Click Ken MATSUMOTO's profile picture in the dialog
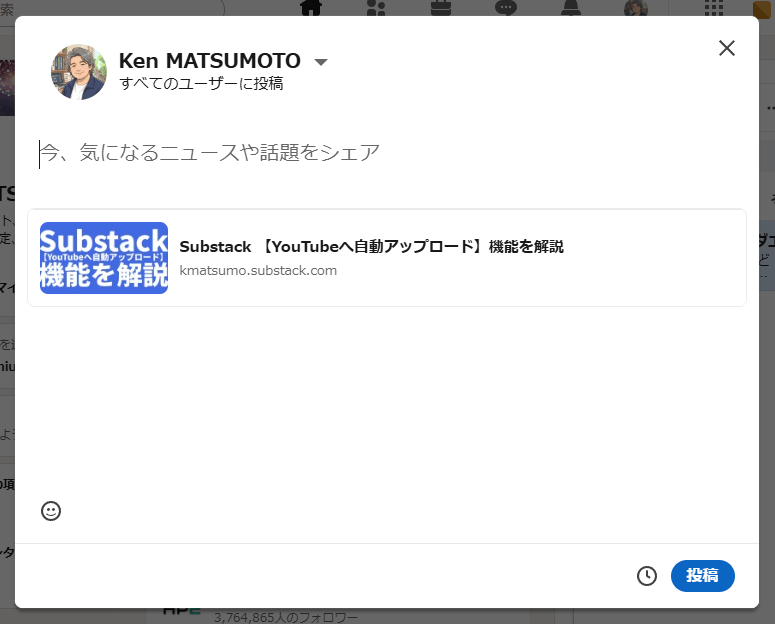 click(x=79, y=72)
